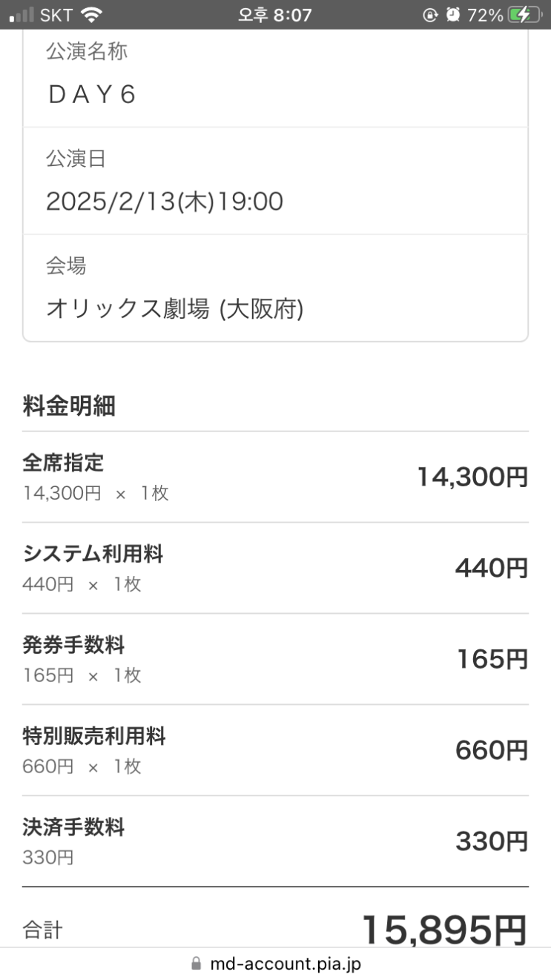551x980 pixels.
Task: Tap the 72% battery percentage text
Action: coord(485,15)
